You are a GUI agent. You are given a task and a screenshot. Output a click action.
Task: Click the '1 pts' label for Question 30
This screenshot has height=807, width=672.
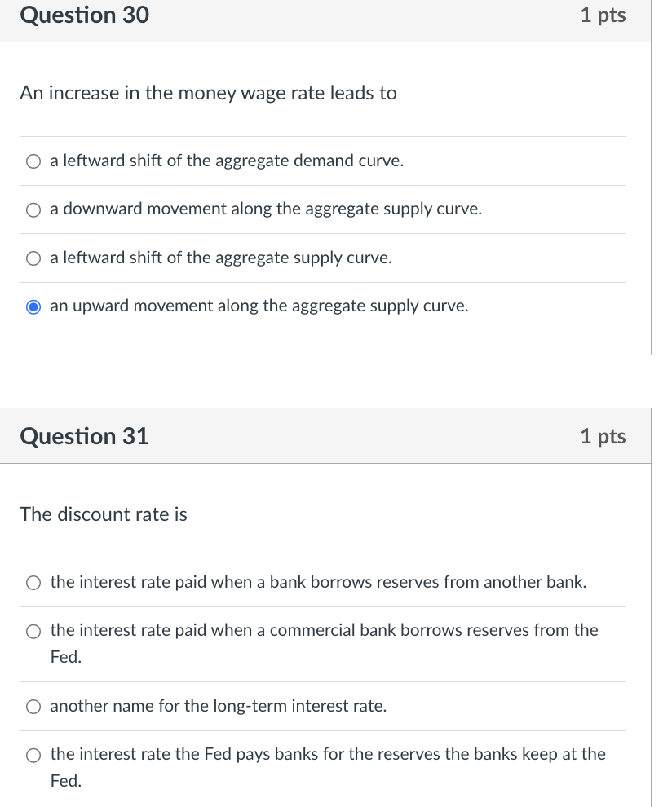(604, 15)
